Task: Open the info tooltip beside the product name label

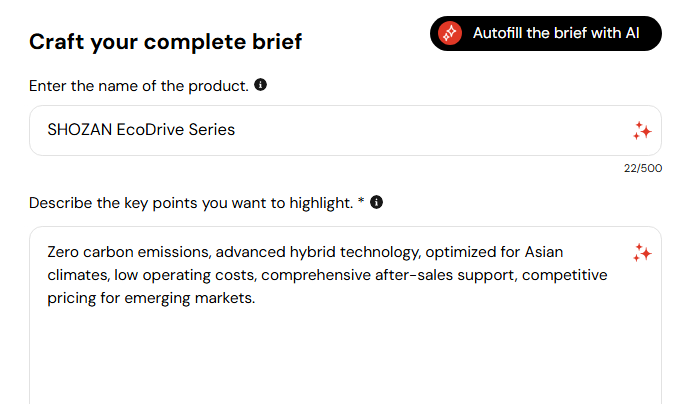Action: (x=260, y=85)
